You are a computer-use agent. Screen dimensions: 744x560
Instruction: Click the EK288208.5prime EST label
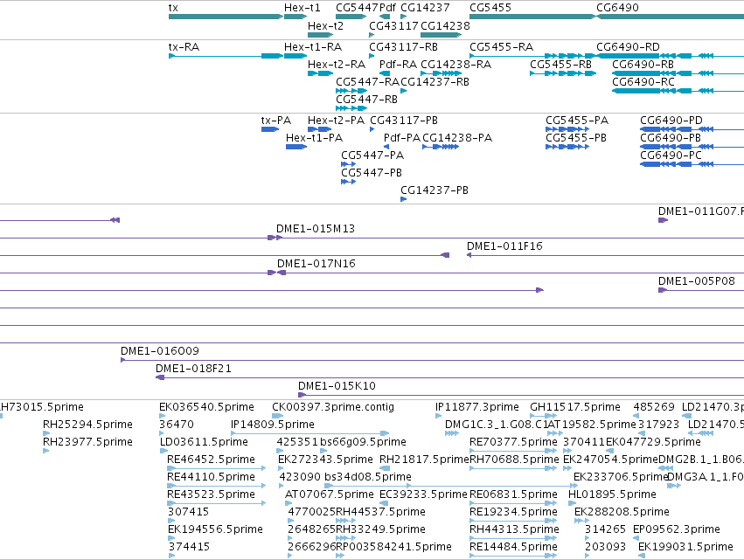point(622,512)
